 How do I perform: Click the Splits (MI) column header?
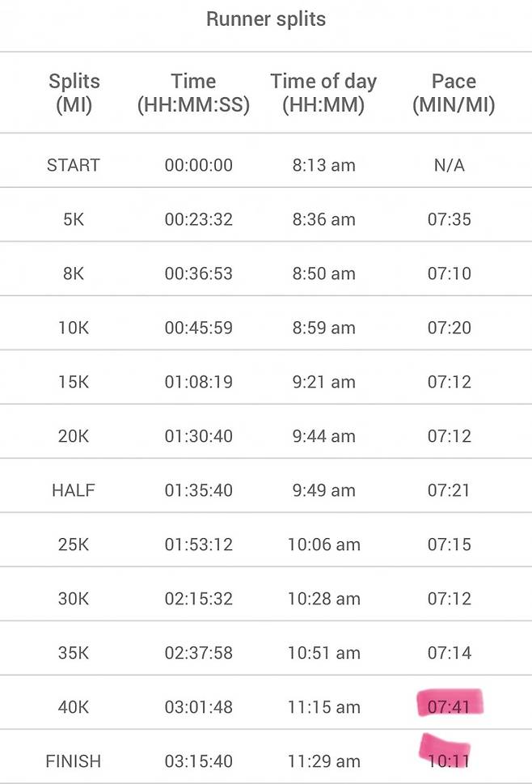click(x=74, y=93)
